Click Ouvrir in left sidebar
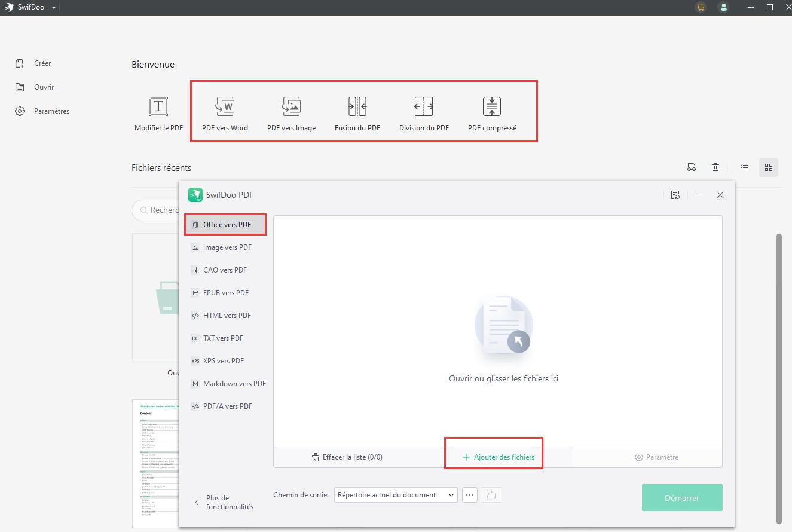 35,87
